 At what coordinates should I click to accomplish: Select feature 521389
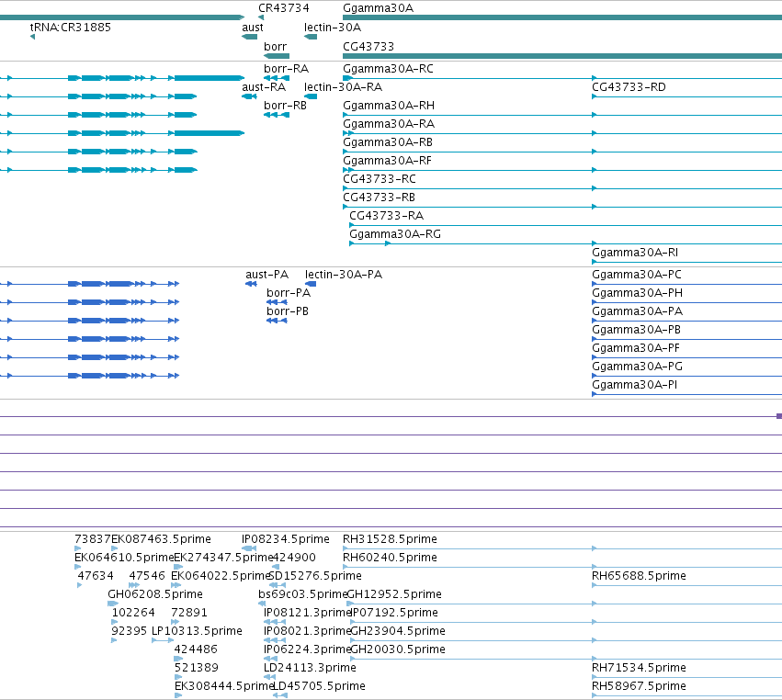[x=197, y=668]
